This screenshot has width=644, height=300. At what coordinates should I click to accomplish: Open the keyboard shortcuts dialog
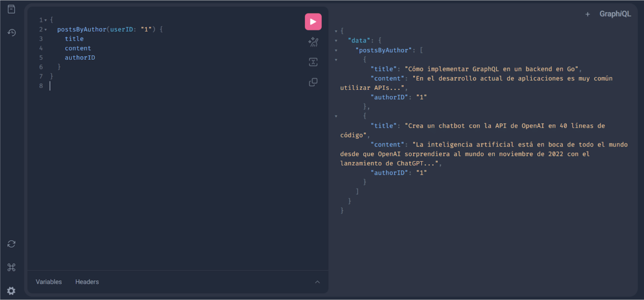click(12, 267)
